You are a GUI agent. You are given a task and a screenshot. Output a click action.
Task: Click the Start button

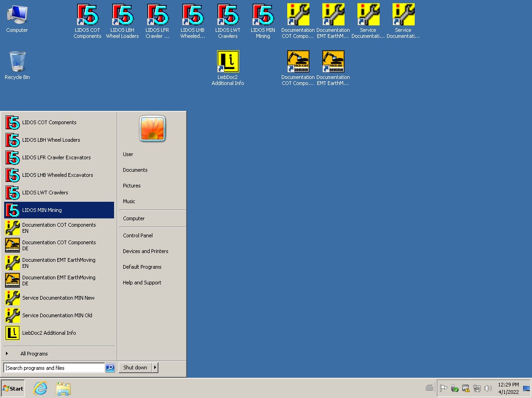[x=13, y=388]
